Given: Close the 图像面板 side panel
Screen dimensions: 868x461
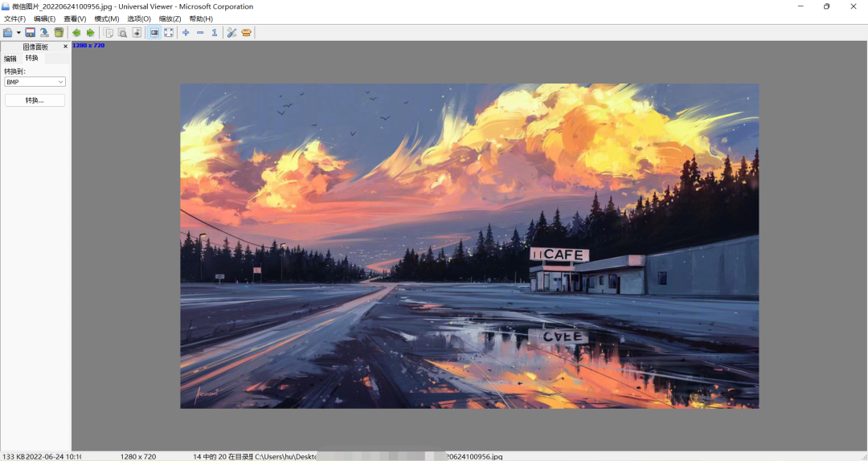Looking at the screenshot, I should coord(65,47).
